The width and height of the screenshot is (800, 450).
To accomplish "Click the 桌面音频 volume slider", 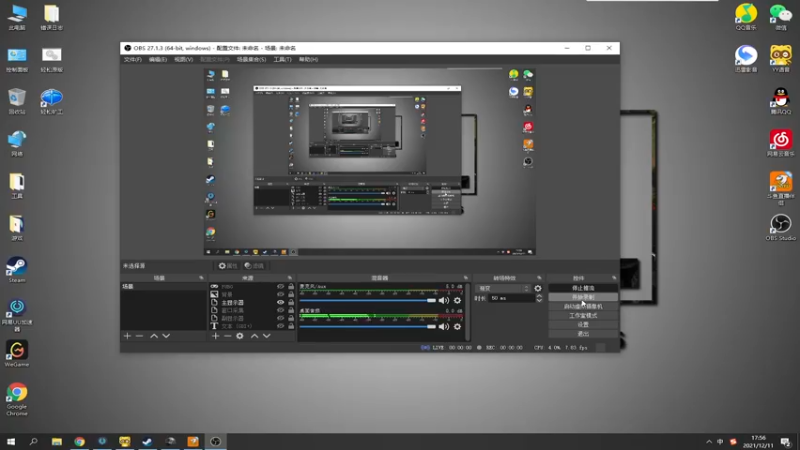I will pyautogui.click(x=367, y=327).
